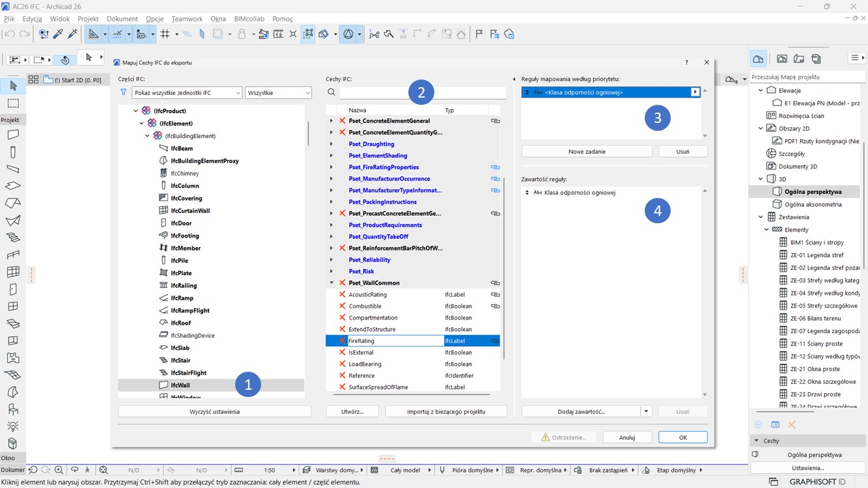Select the Marquee tool in the toolbox
The width and height of the screenshot is (868, 488).
coord(13,103)
